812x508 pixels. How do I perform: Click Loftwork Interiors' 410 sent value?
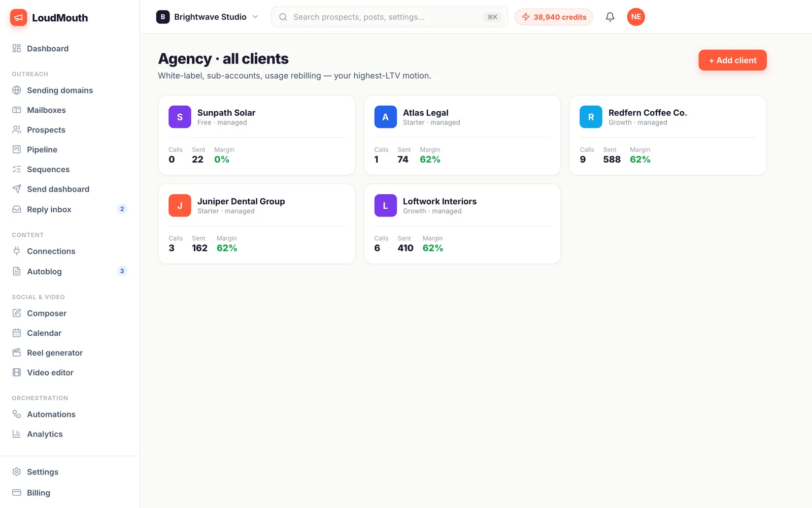click(x=405, y=248)
